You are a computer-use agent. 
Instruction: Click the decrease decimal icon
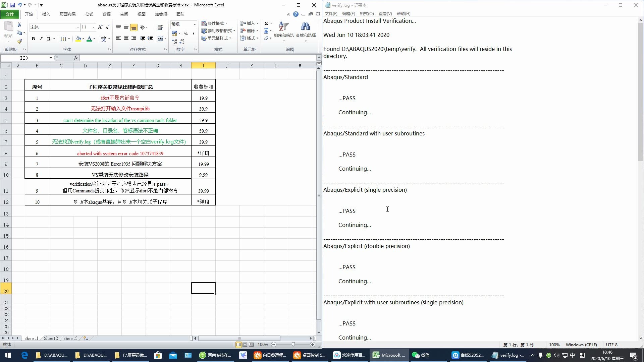(182, 41)
